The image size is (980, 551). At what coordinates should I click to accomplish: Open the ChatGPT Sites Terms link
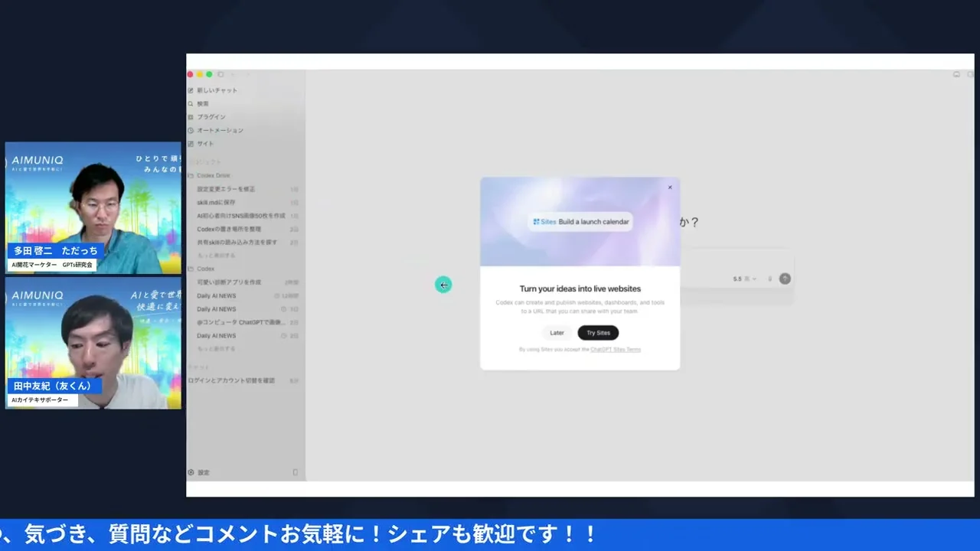click(616, 350)
